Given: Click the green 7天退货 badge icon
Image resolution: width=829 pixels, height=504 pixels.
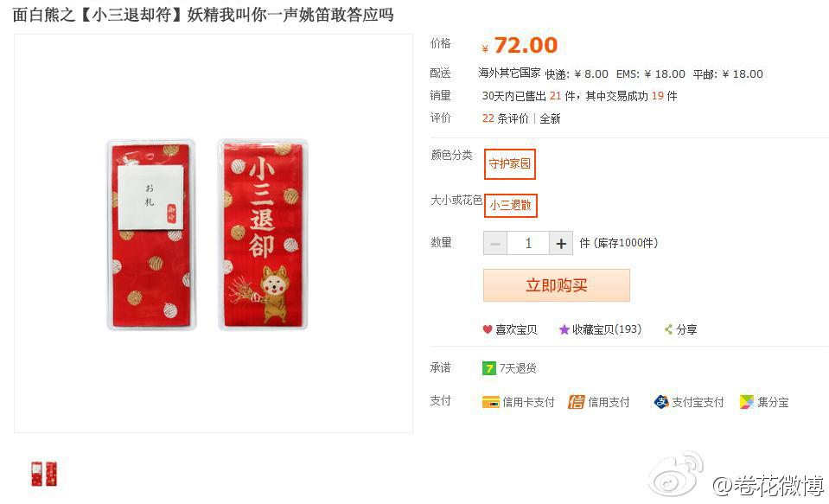Looking at the screenshot, I should tap(489, 368).
